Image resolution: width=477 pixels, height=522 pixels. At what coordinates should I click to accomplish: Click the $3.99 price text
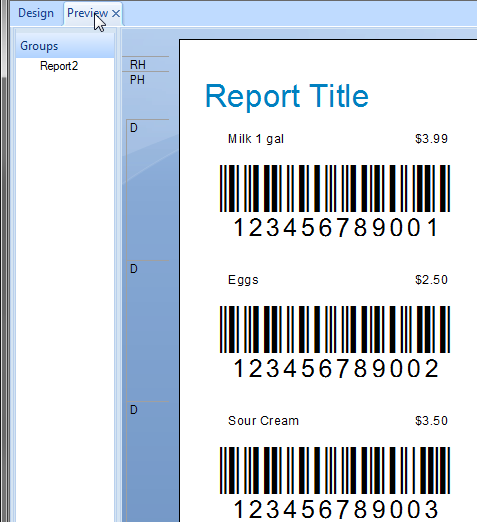pos(431,139)
